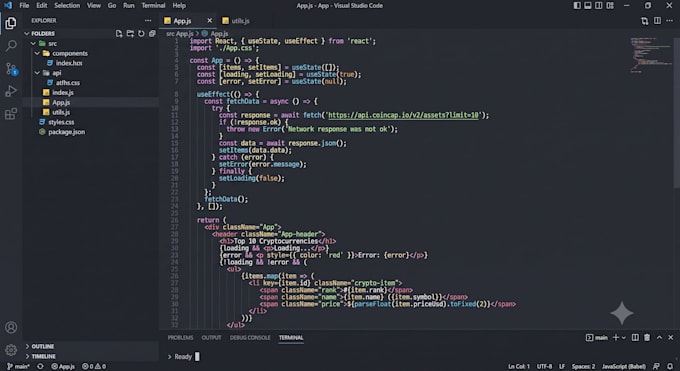Viewport: 680px width, 371px height.
Task: Collapse the components folder
Action: pos(37,53)
